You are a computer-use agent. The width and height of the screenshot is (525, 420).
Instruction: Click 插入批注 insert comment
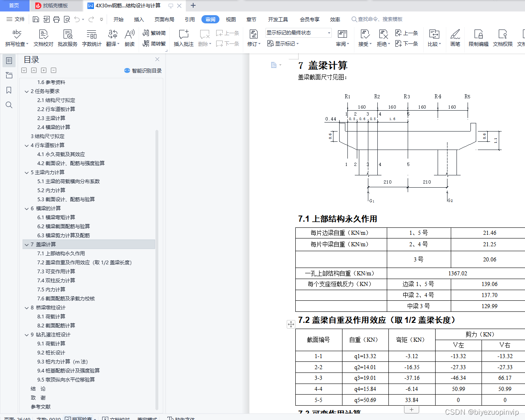(x=184, y=38)
